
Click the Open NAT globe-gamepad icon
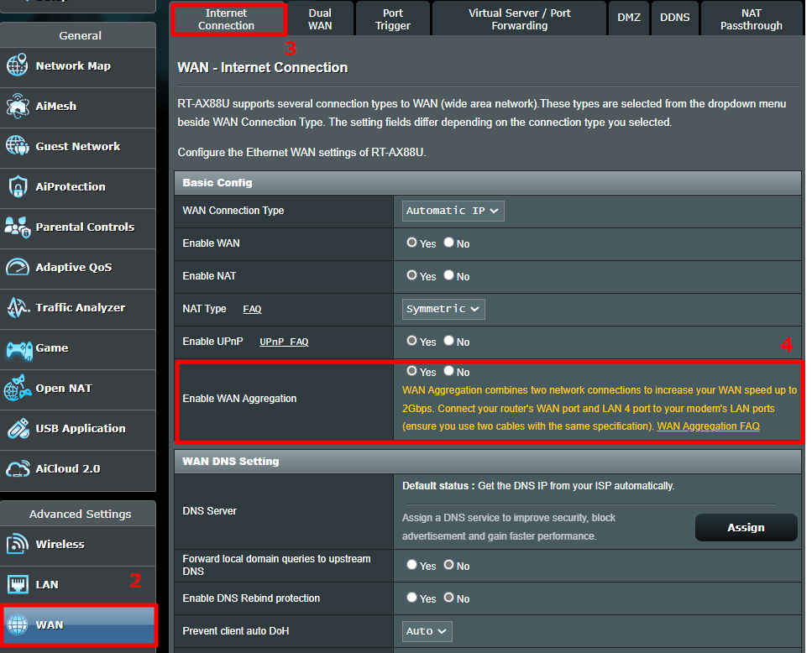tap(17, 388)
